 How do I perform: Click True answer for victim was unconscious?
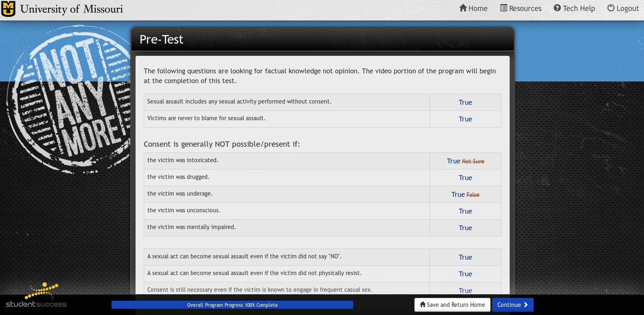click(x=465, y=211)
